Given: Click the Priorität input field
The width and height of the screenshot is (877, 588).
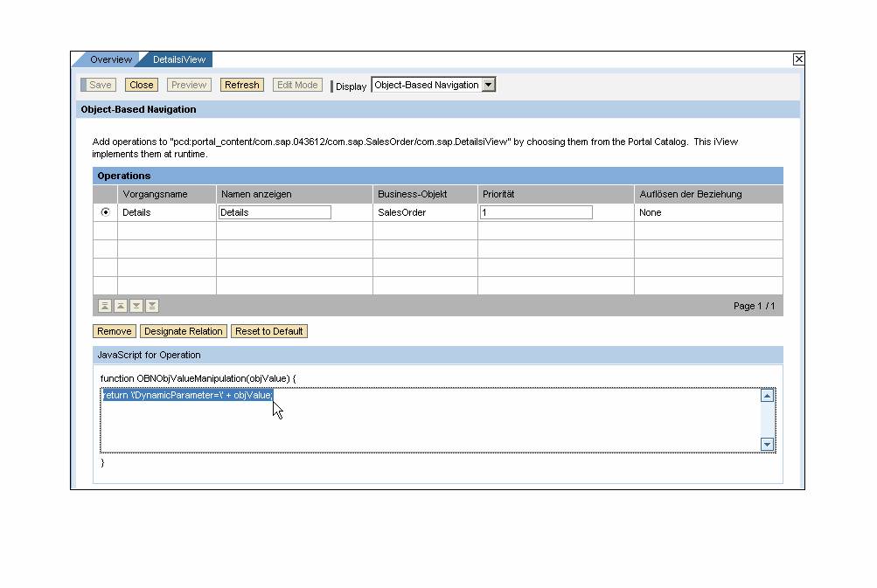Looking at the screenshot, I should click(535, 212).
